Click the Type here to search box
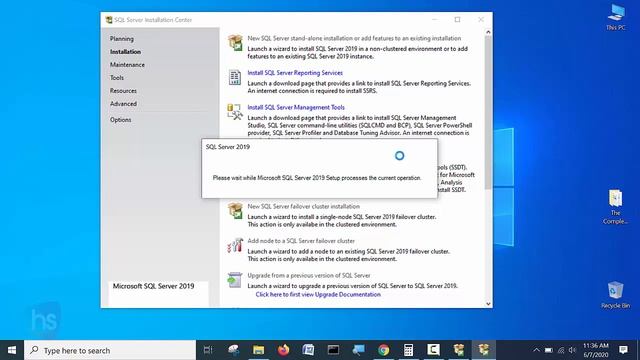640x360 pixels. tap(110, 350)
